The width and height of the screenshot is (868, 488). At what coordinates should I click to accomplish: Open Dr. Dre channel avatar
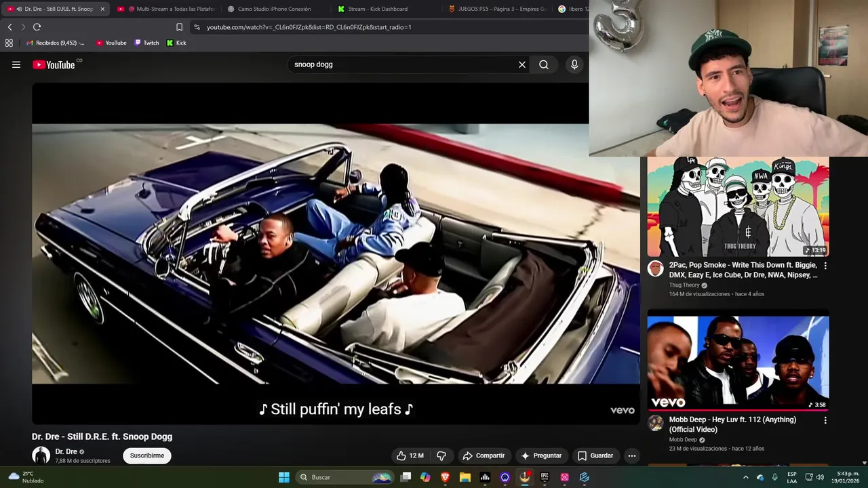(41, 455)
